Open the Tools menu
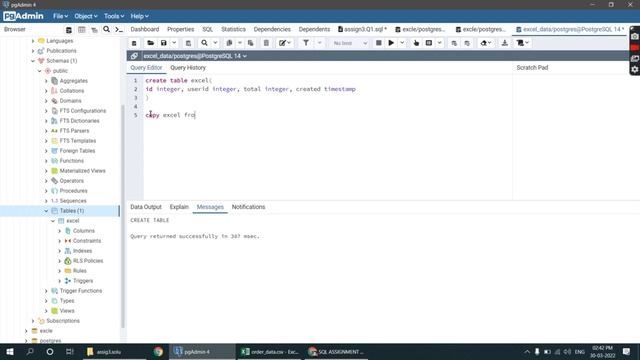This screenshot has height=360, width=640. [113, 16]
